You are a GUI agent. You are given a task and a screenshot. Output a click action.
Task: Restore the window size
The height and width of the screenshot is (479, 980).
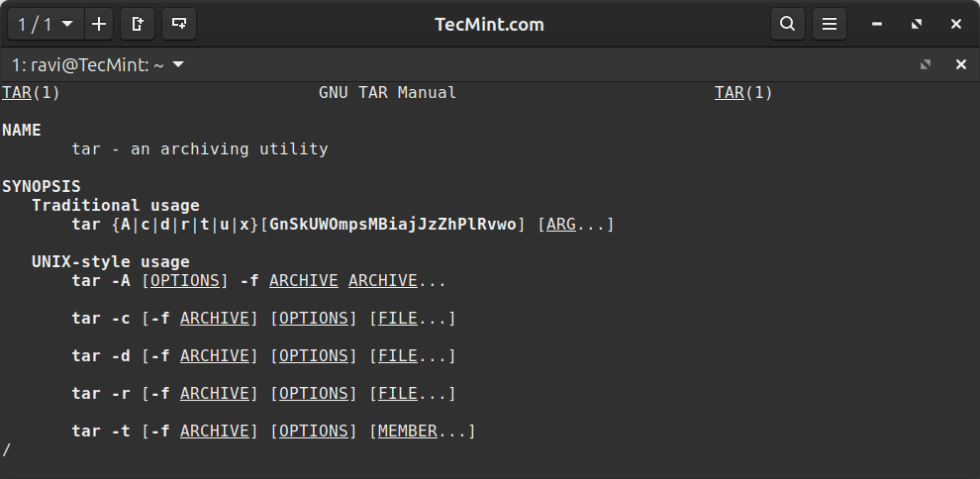coord(917,25)
